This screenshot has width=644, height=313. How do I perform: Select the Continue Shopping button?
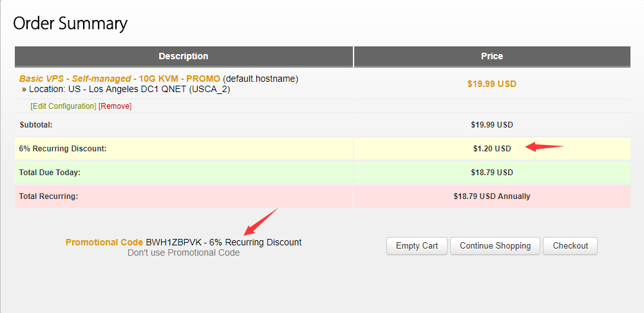point(495,246)
